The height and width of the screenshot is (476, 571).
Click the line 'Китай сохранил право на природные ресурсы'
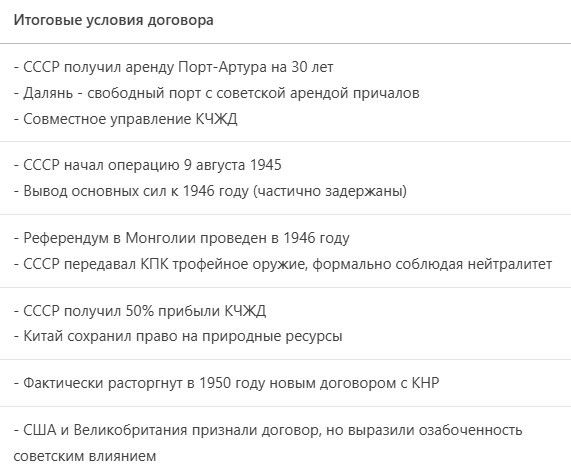178,336
